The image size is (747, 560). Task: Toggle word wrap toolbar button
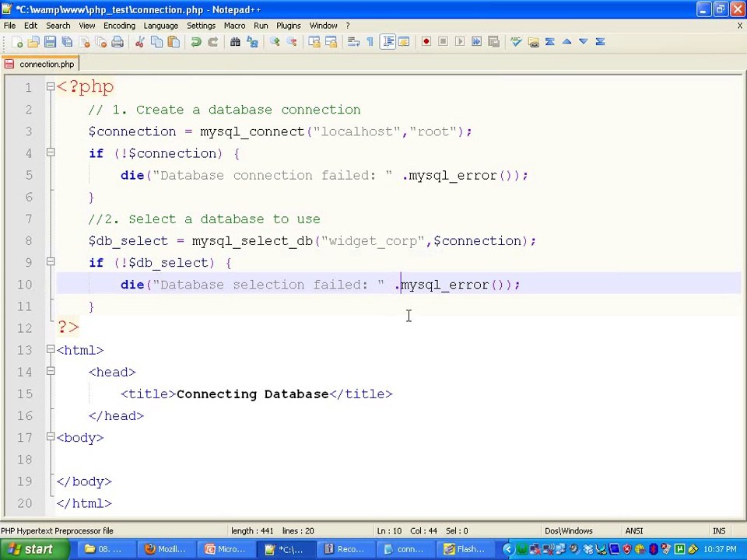tap(353, 42)
